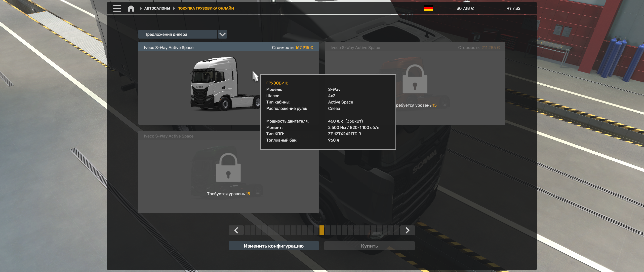Image resolution: width=644 pixels, height=272 pixels.
Task: Click the ZF 12TX2421TD R gearbox value
Action: (x=344, y=134)
